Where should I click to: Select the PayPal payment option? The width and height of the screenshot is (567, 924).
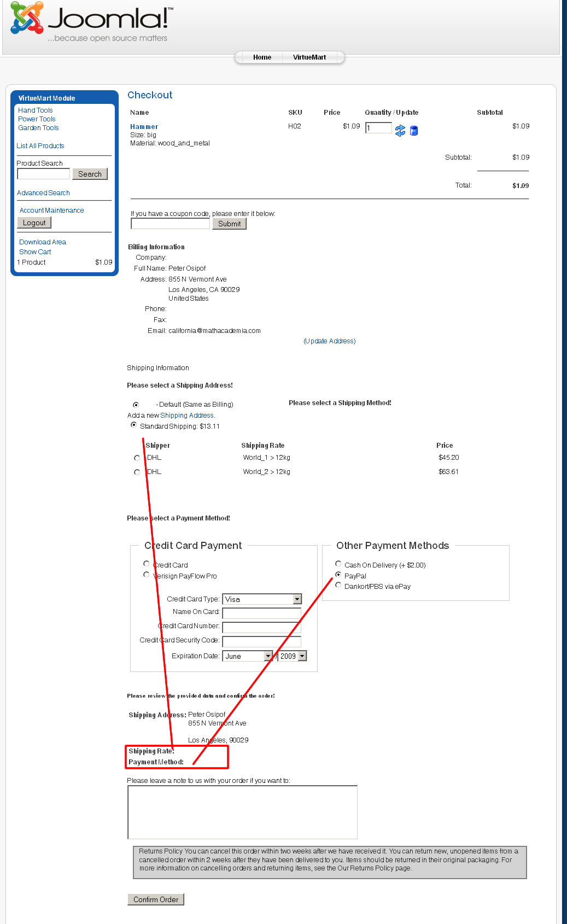point(338,575)
